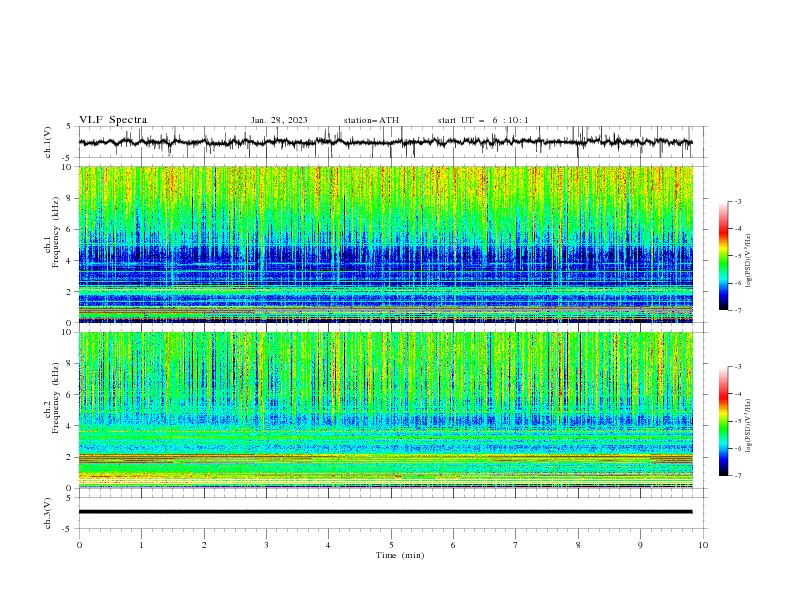Click the "0" tick on the time axis

[79, 545]
